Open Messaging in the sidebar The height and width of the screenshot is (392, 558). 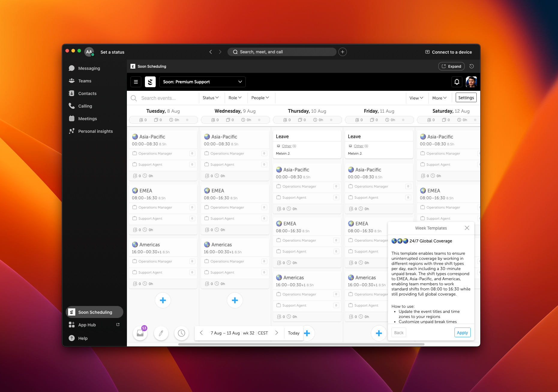pos(94,68)
